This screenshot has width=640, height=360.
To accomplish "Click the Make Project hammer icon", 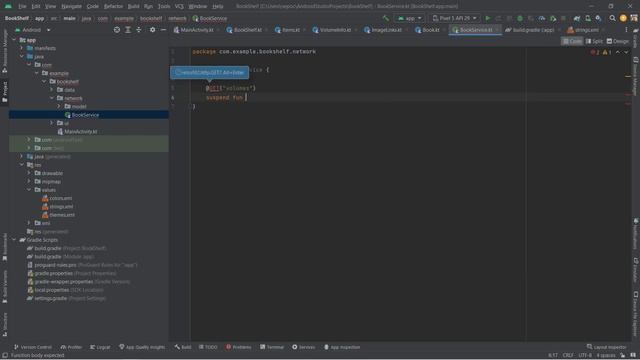I will [386, 18].
